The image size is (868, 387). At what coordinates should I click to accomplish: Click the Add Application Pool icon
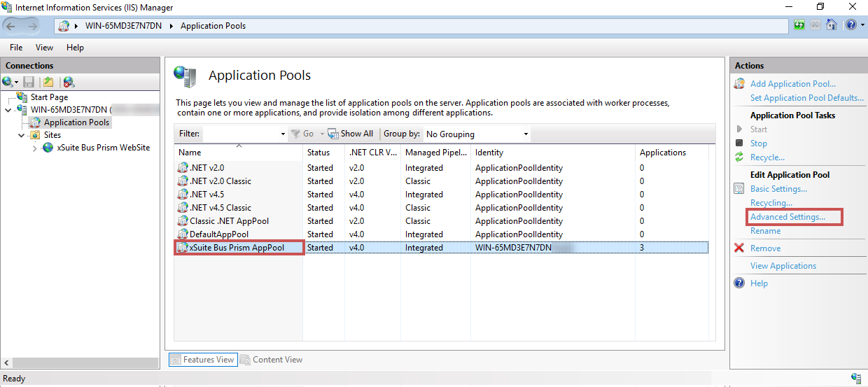point(739,84)
